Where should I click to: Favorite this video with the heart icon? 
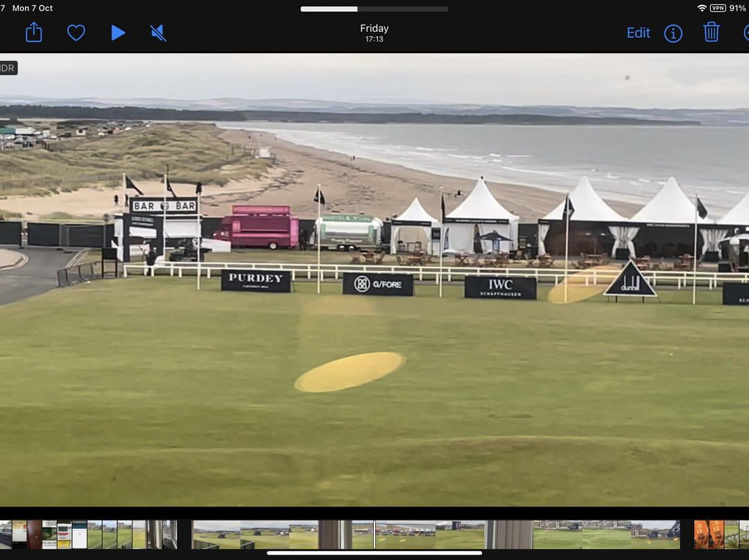pos(76,33)
